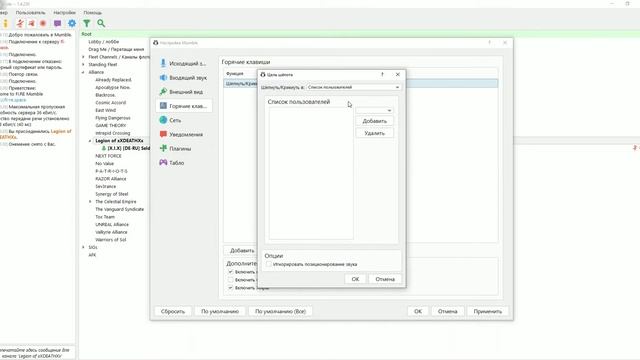Tick Игнорировать позиционирование звука checkbox

[x=269, y=264]
